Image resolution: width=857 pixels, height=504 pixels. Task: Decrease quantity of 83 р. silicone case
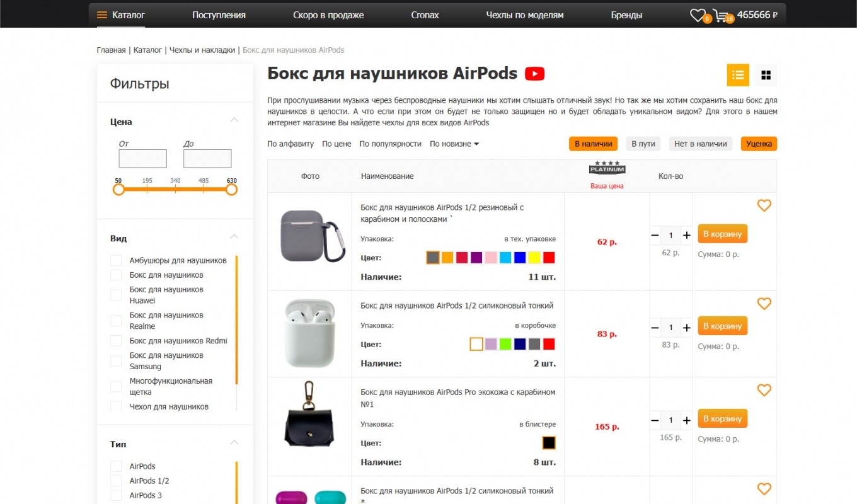pyautogui.click(x=655, y=328)
